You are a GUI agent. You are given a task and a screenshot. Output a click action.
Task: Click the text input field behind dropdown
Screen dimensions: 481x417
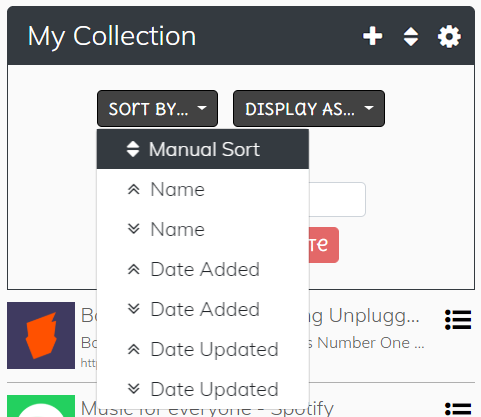(x=337, y=199)
